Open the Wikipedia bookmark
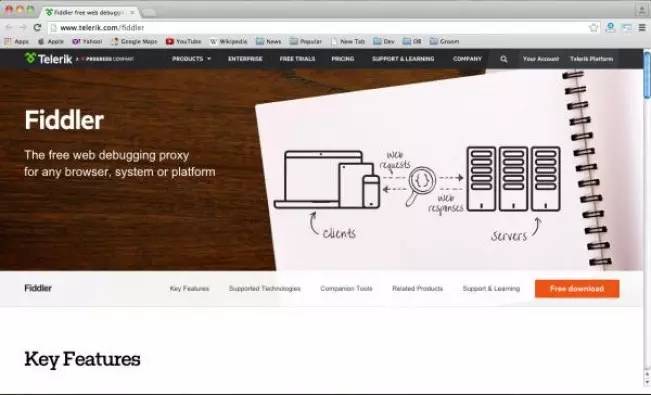 coord(229,42)
